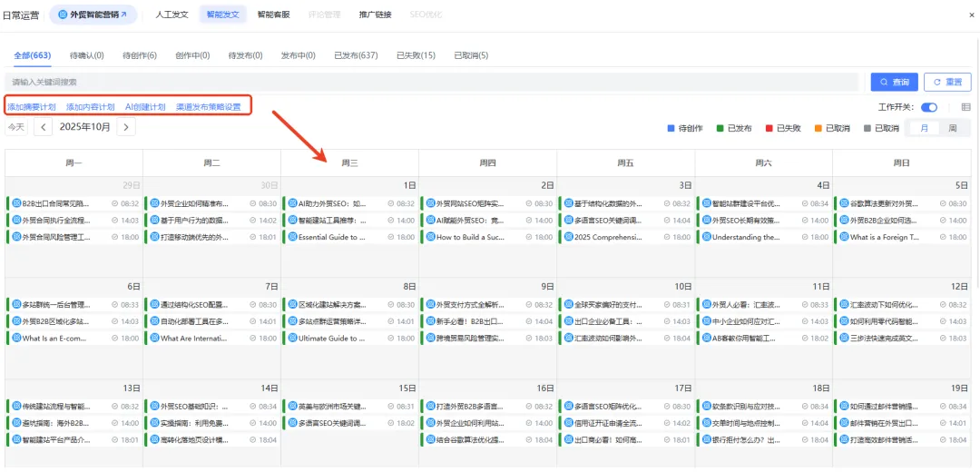Viewport: 980px width, 472px height.
Task: Switch calendar to 月 view
Action: (x=924, y=129)
